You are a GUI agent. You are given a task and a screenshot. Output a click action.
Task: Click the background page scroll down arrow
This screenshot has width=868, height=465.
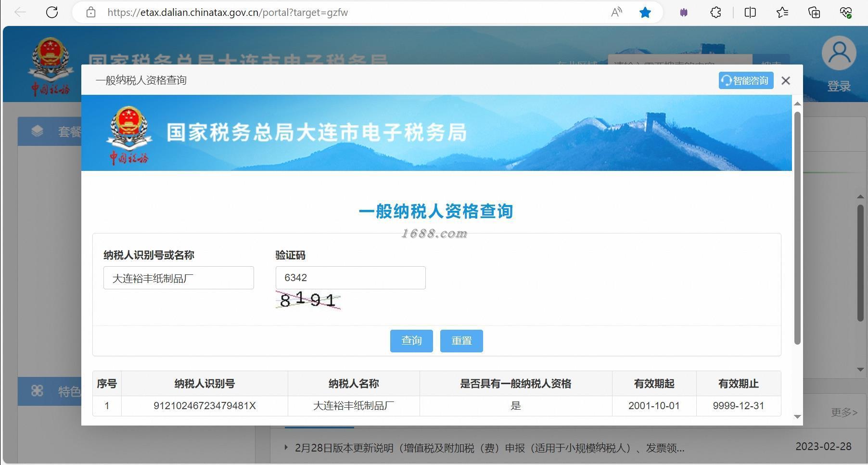tap(860, 369)
